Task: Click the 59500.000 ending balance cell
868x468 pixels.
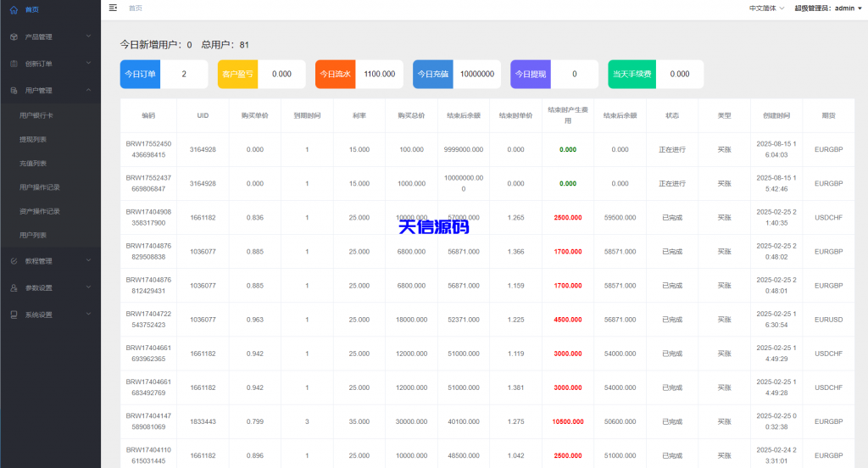Action: coord(620,218)
